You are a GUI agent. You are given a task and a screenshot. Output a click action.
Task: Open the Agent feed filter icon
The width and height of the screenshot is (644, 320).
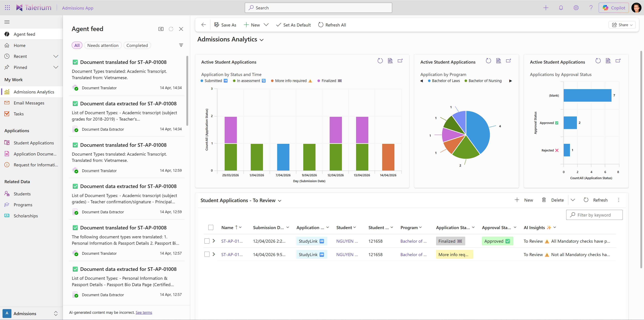point(181,45)
